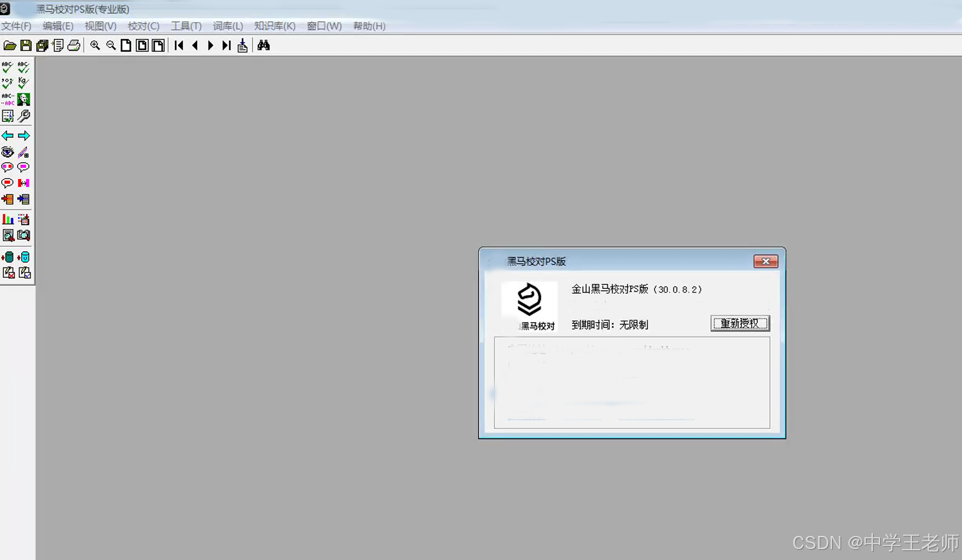Click the cyan right arrow icon
The width and height of the screenshot is (962, 560).
click(x=23, y=136)
